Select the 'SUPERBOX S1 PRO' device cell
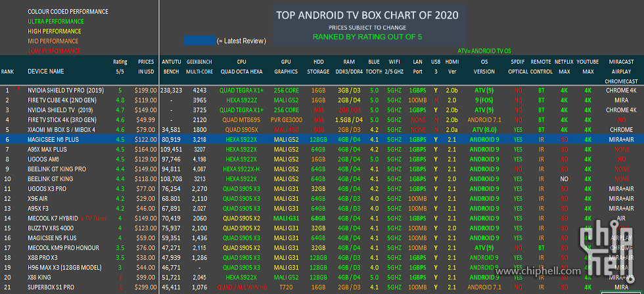 51,287
